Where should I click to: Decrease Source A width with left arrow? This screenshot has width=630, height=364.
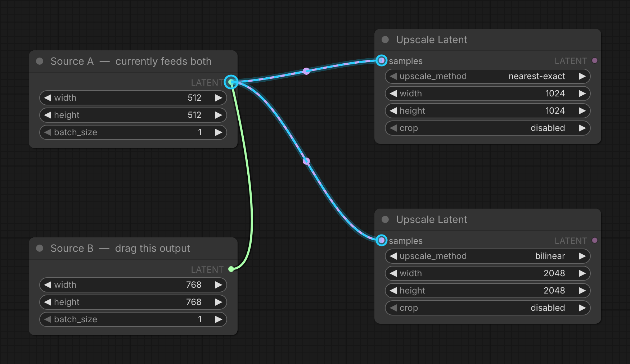pyautogui.click(x=48, y=98)
